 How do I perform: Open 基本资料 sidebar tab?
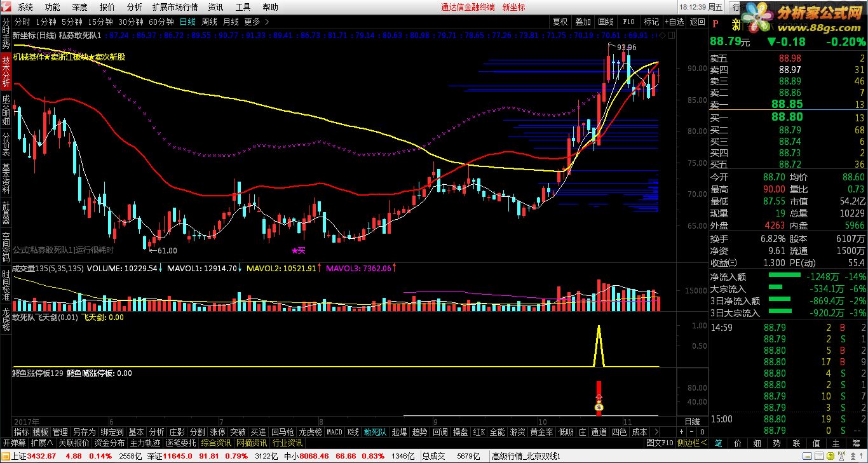(x=6, y=179)
